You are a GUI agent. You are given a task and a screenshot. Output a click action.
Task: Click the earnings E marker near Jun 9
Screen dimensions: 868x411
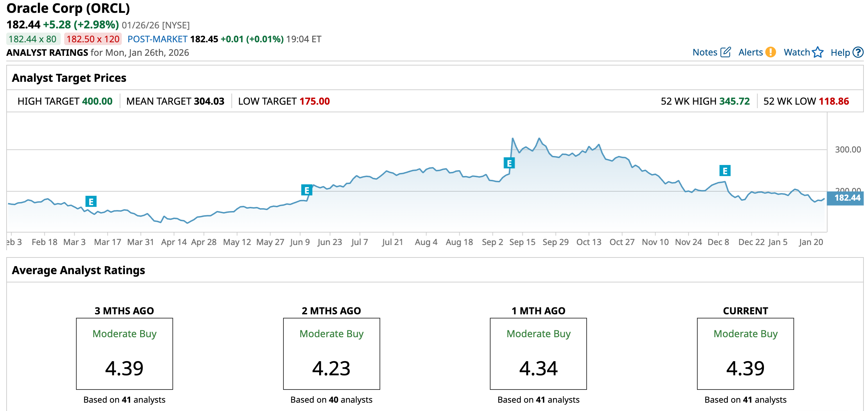[x=307, y=190]
